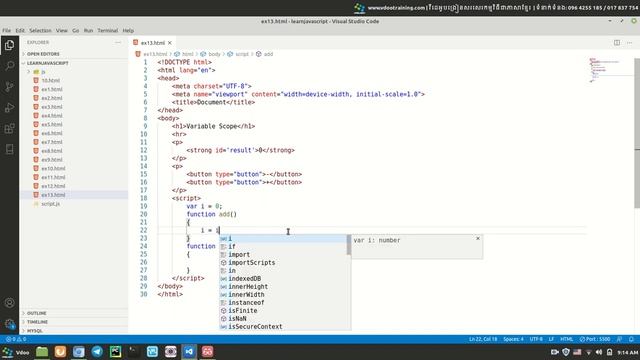The height and width of the screenshot is (360, 640).
Task: Open the Selection menu
Action: click(x=40, y=31)
